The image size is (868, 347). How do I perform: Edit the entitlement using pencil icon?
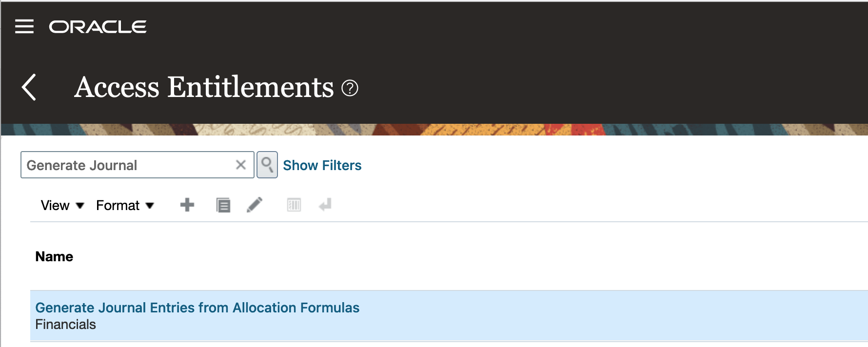pos(255,205)
